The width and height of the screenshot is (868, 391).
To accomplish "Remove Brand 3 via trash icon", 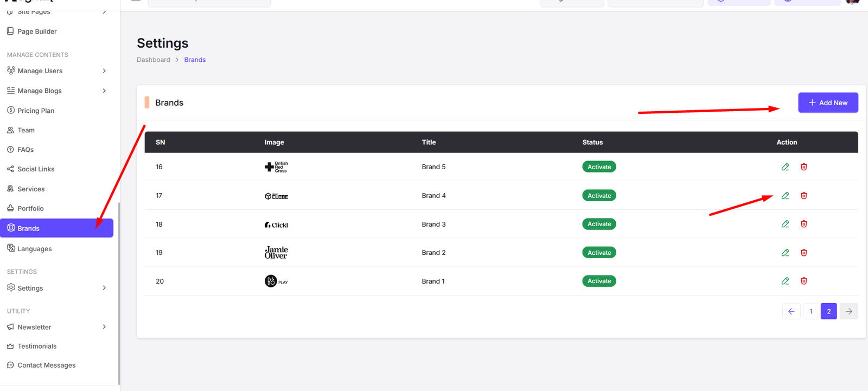I will pos(804,224).
